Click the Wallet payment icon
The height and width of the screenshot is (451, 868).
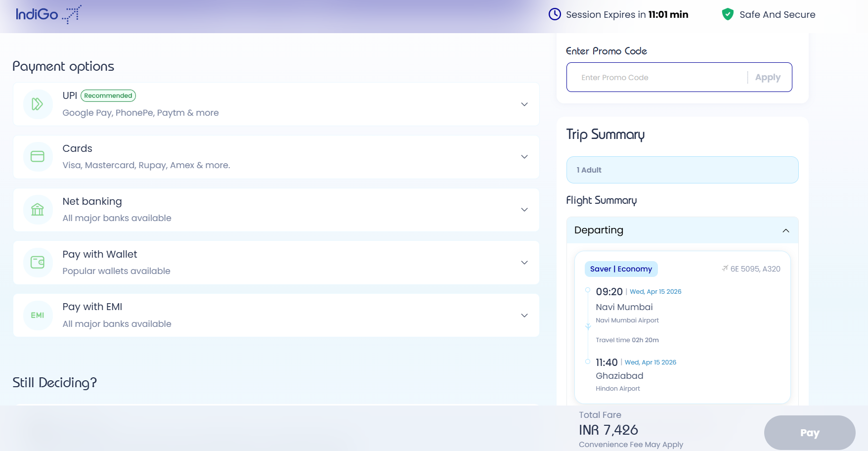point(38,262)
